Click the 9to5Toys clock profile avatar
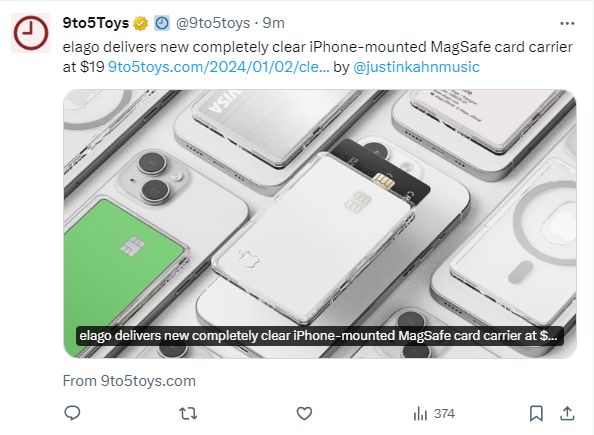The width and height of the screenshot is (594, 435). coord(31,33)
